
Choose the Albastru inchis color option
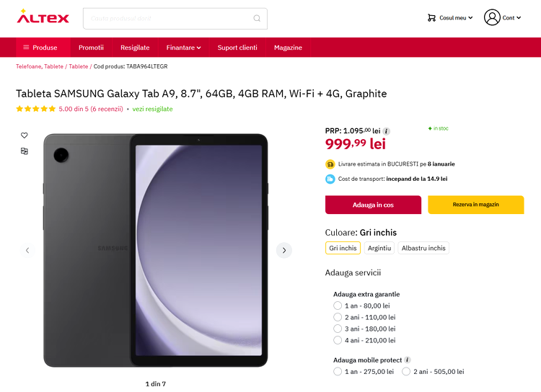click(423, 248)
